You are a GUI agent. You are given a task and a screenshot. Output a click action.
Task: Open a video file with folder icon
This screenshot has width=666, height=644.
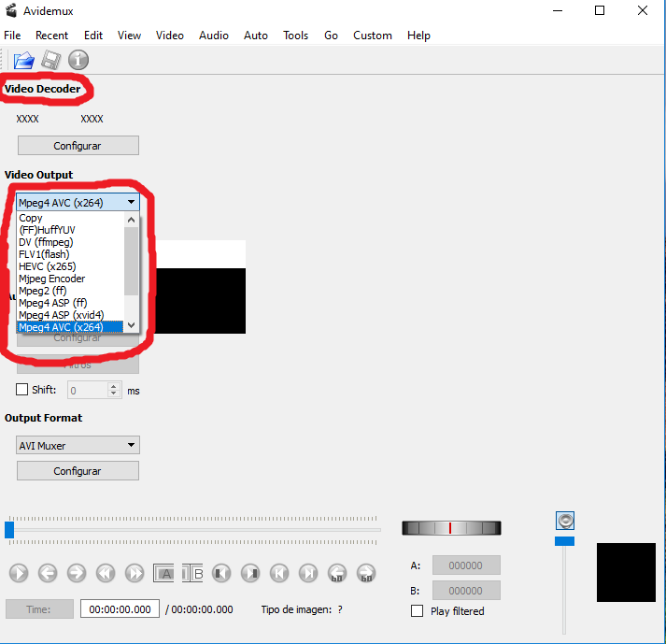click(23, 60)
